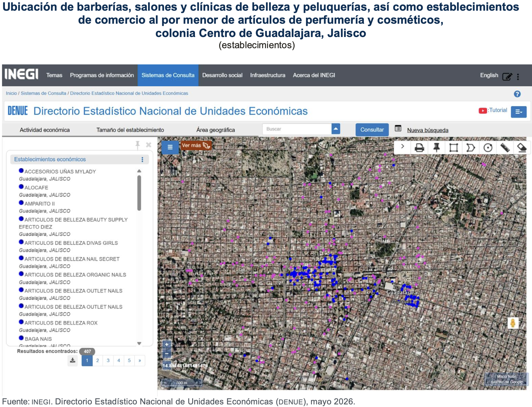Click the results list scrollbar thumb
Viewport: 532px width, 407px height.
[x=139, y=193]
